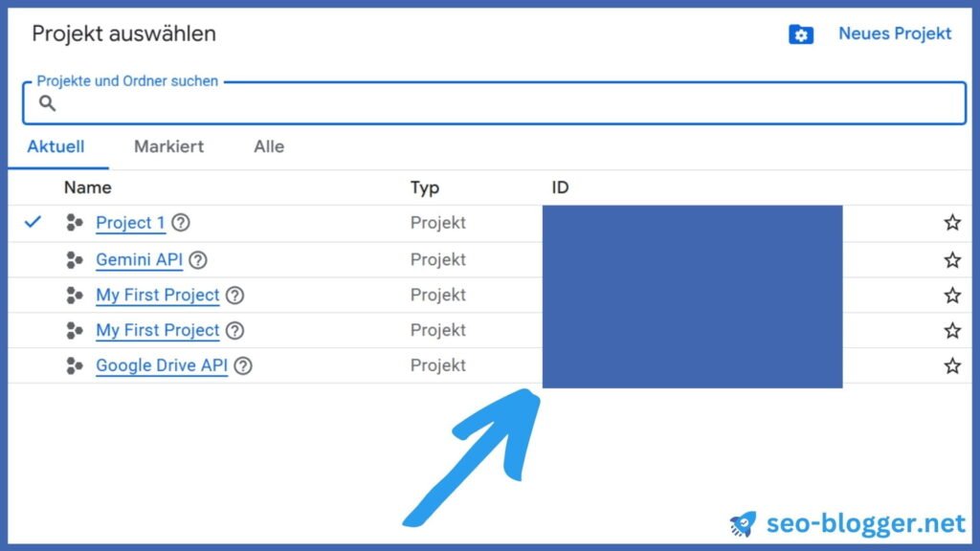Click the folder settings icon near Neues Projekt
The height and width of the screenshot is (551, 980).
(801, 33)
